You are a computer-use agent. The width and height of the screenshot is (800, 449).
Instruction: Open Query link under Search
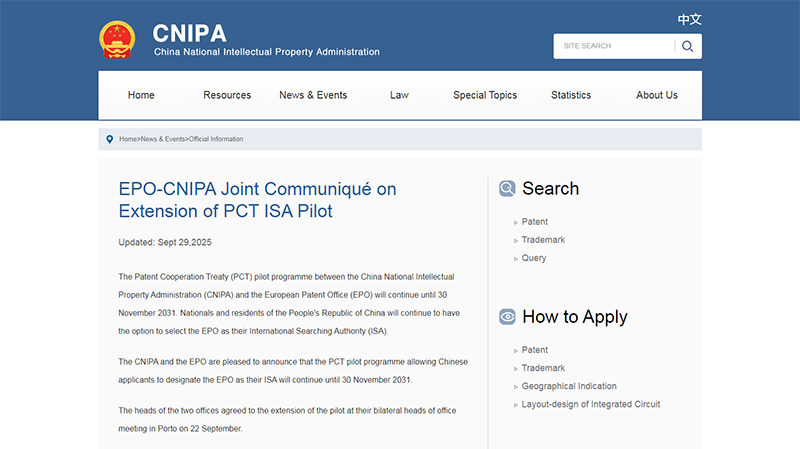click(x=534, y=258)
